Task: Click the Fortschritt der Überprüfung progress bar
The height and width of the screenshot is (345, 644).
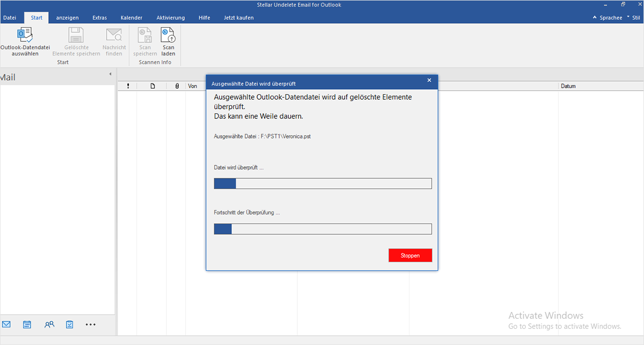Action: [323, 229]
